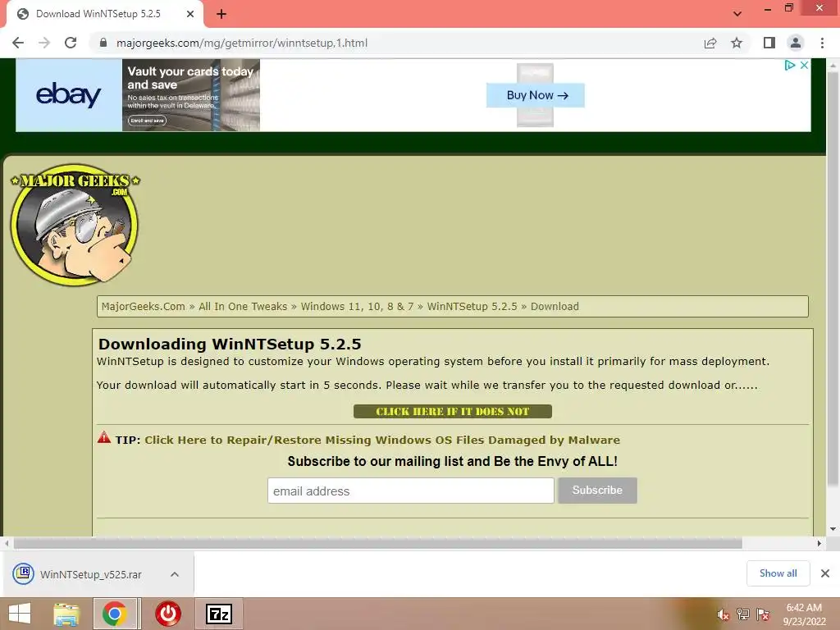Click the scroll-down arrow of vertical scrollbar
The image size is (840, 630).
(x=833, y=529)
